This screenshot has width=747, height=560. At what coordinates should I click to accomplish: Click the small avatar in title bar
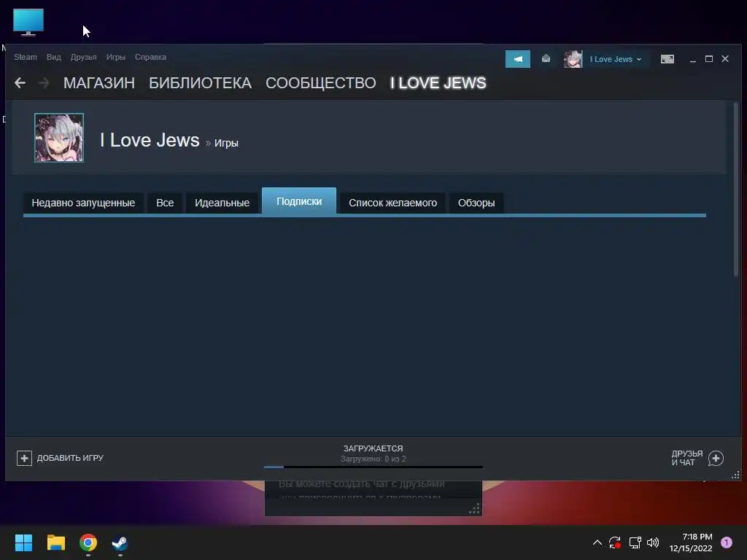(573, 59)
